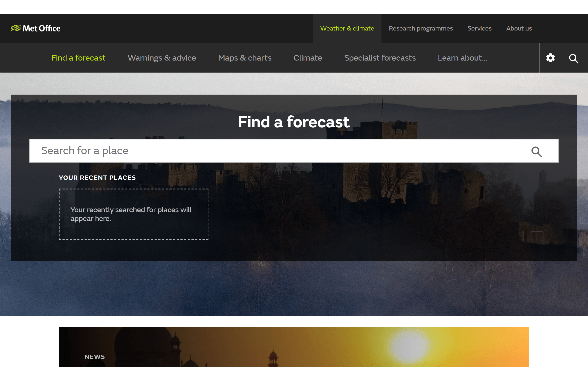This screenshot has height=367, width=588.
Task: Click the Find a forecast nav link
Action: coord(78,58)
